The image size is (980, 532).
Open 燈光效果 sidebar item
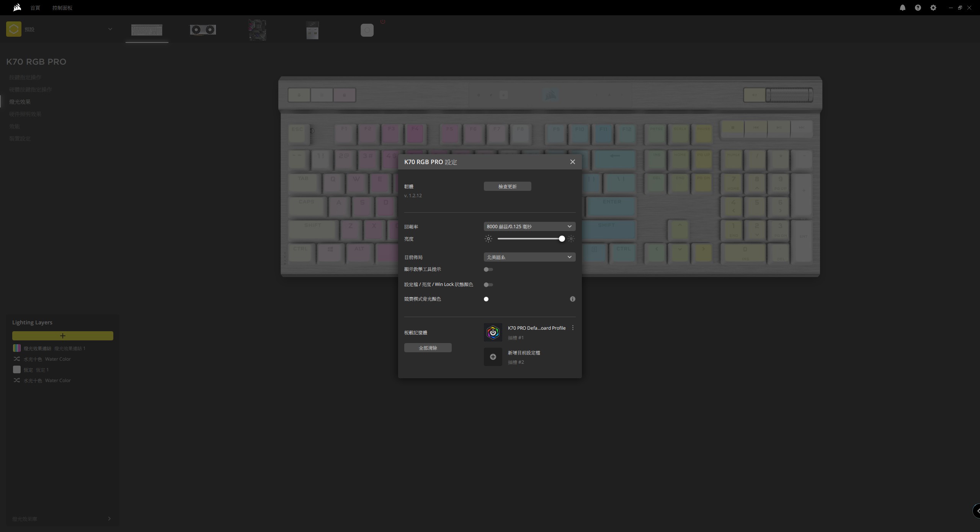20,102
